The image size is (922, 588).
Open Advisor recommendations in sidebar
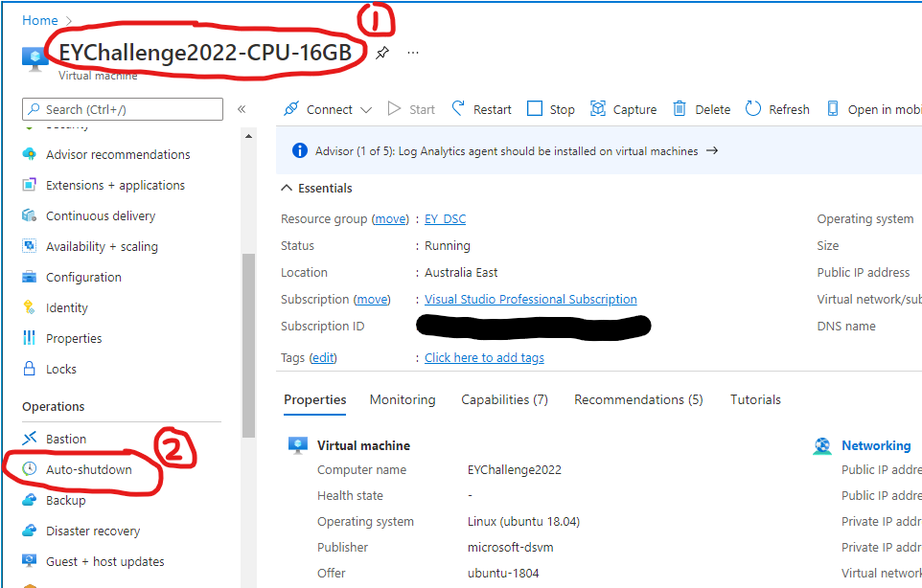[x=118, y=154]
